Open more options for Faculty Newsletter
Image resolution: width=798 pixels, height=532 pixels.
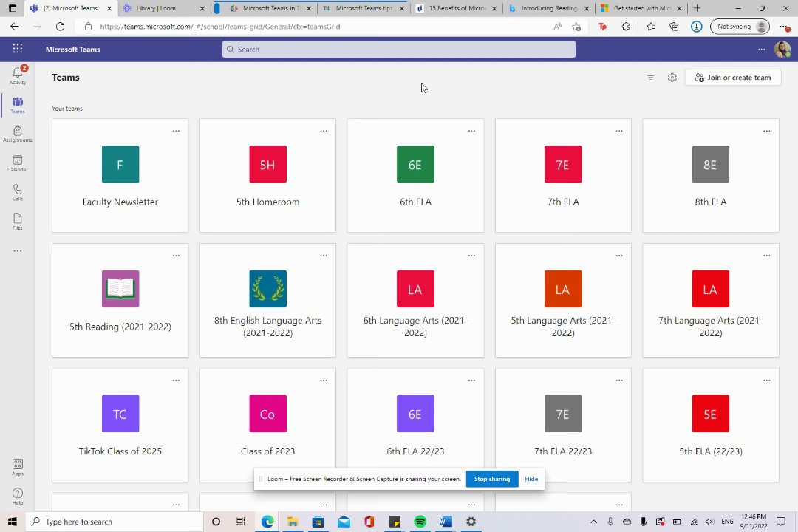tap(176, 131)
